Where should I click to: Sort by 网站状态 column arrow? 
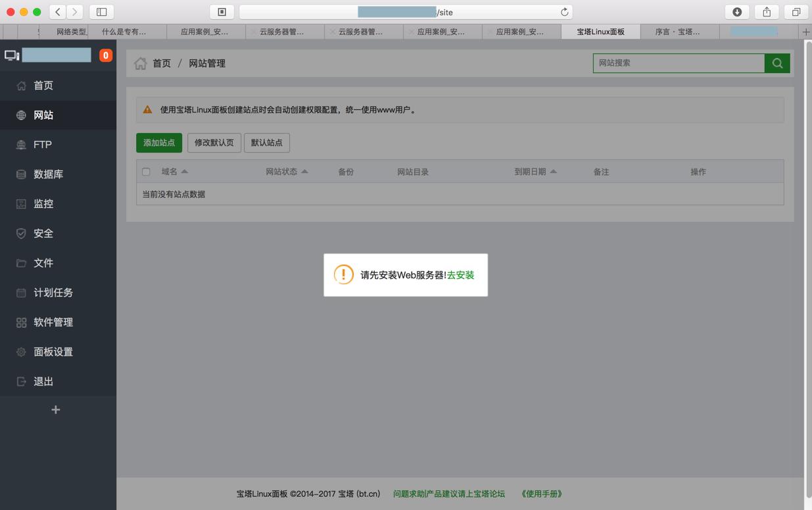(304, 172)
